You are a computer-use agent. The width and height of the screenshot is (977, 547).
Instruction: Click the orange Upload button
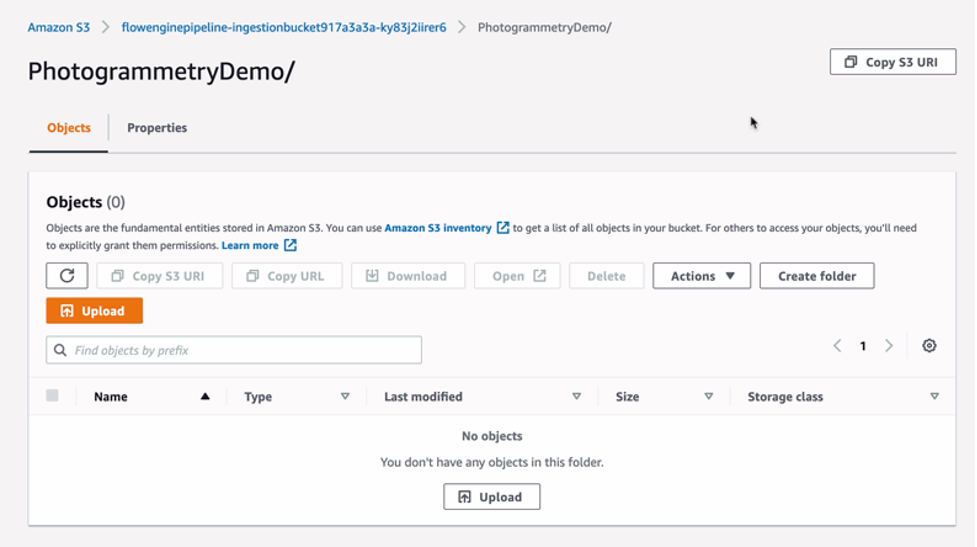click(x=94, y=311)
